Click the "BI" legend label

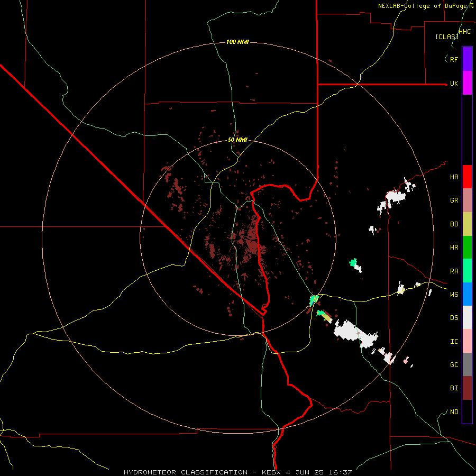click(454, 388)
